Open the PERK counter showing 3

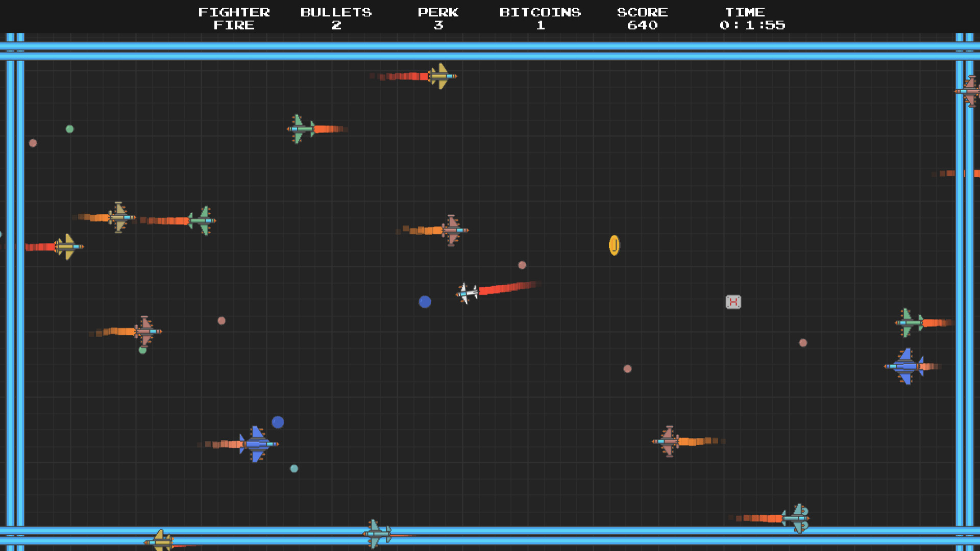(x=439, y=19)
